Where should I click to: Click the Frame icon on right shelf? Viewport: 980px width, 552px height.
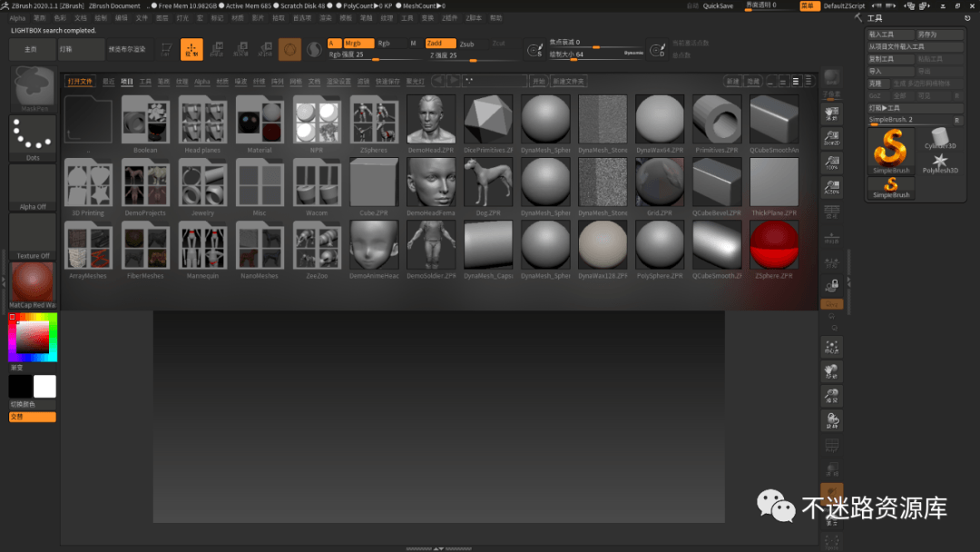[831, 347]
